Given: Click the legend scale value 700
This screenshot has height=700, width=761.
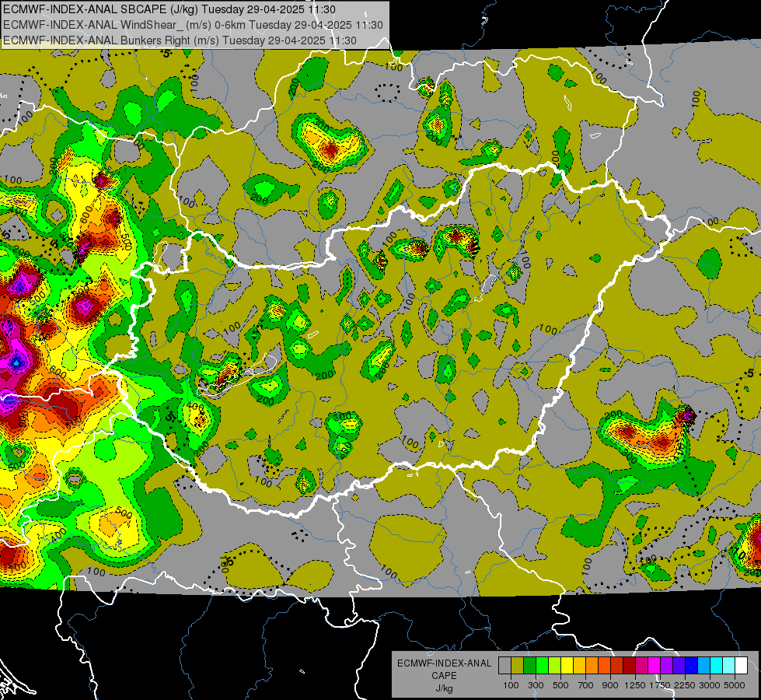Looking at the screenshot, I should pos(586,685).
